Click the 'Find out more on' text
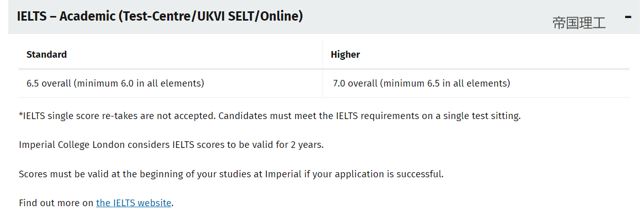The width and height of the screenshot is (644, 217). [57, 203]
